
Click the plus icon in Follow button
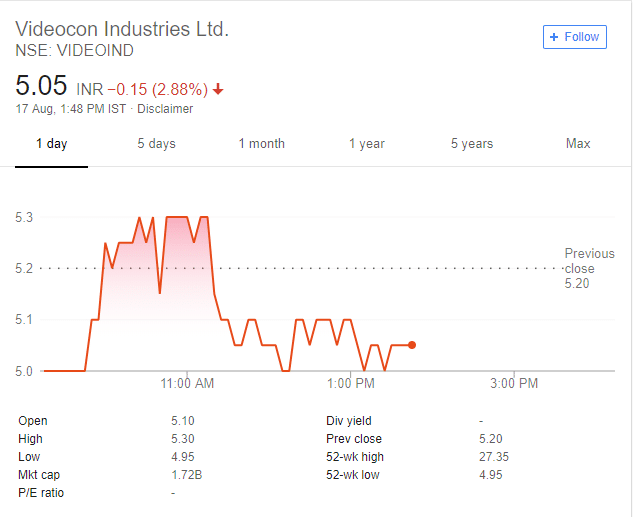point(554,37)
